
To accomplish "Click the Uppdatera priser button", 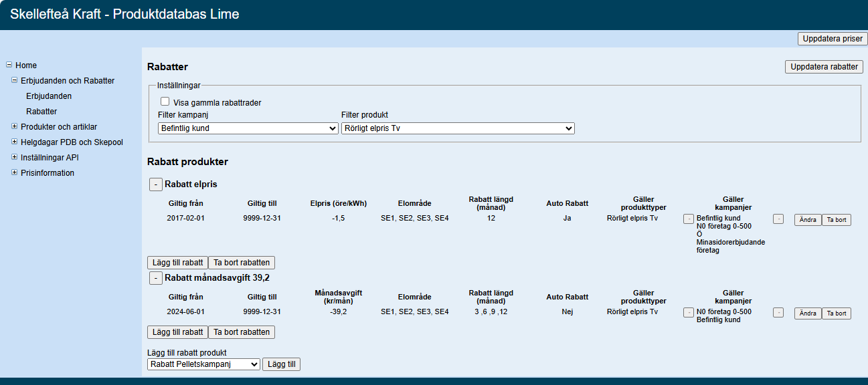I will tap(833, 39).
